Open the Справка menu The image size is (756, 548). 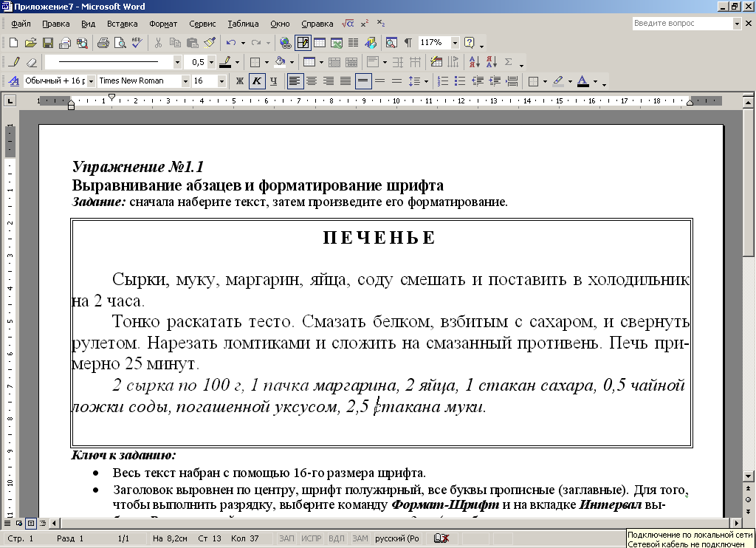click(317, 24)
